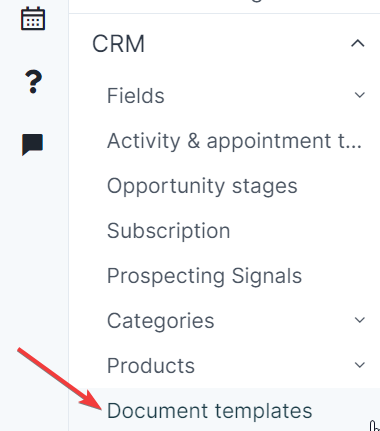Click the Categories menu label
Viewport: 380px width, 431px height.
tap(161, 321)
